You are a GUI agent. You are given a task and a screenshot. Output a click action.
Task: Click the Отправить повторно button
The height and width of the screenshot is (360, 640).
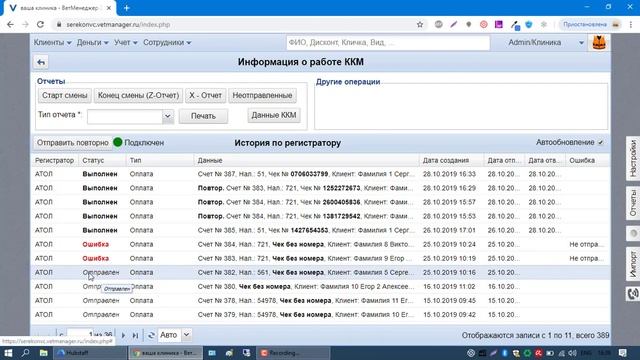coord(73,143)
